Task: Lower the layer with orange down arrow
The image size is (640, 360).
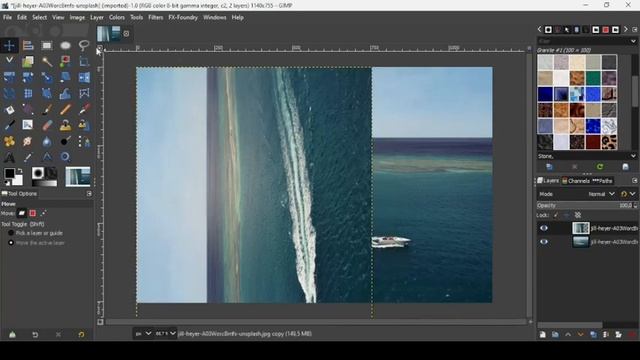Action: click(x=580, y=334)
